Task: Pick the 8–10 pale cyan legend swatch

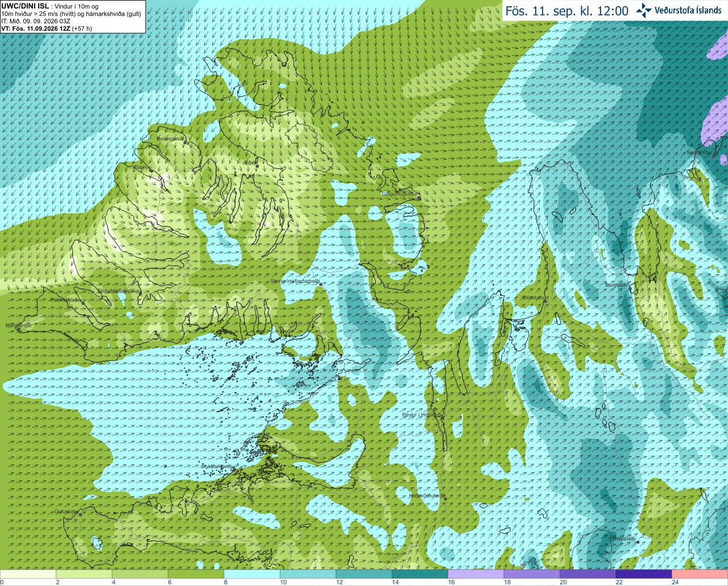Action: pos(252,574)
